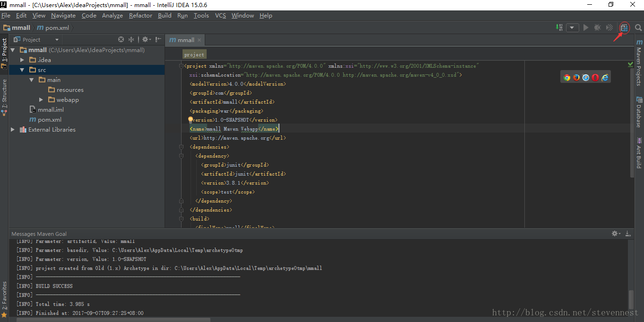The image size is (644, 322).
Task: Click pom.xml in navigation breadcrumb
Action: click(53, 28)
